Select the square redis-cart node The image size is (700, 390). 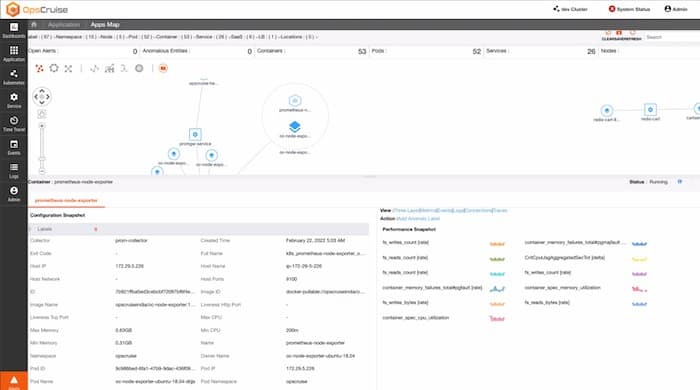[x=650, y=109]
